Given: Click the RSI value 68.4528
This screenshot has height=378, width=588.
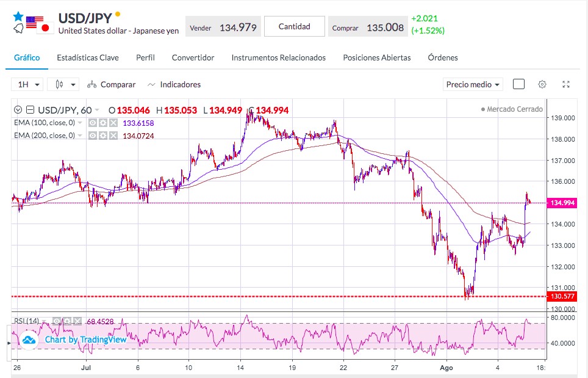Looking at the screenshot, I should pos(100,322).
